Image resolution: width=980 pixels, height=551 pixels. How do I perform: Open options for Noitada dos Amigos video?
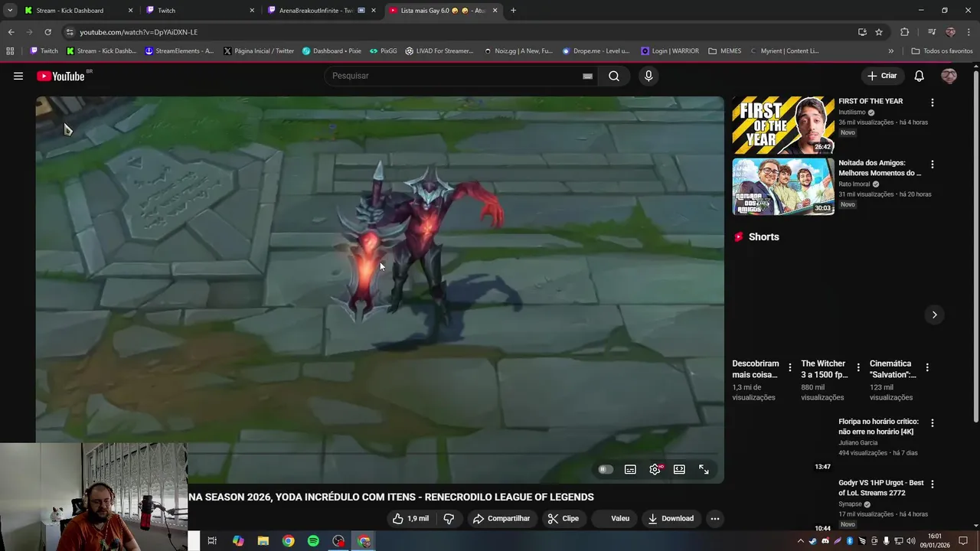[x=932, y=165]
